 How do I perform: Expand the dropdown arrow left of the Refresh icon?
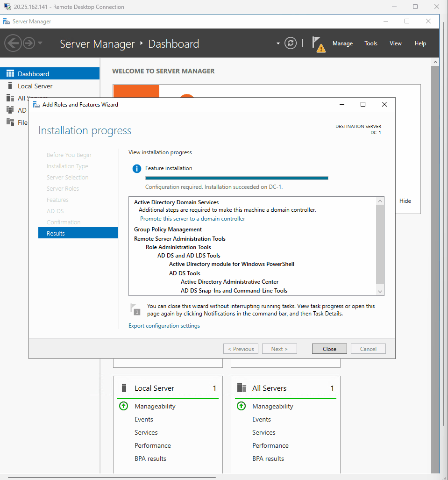(x=278, y=43)
